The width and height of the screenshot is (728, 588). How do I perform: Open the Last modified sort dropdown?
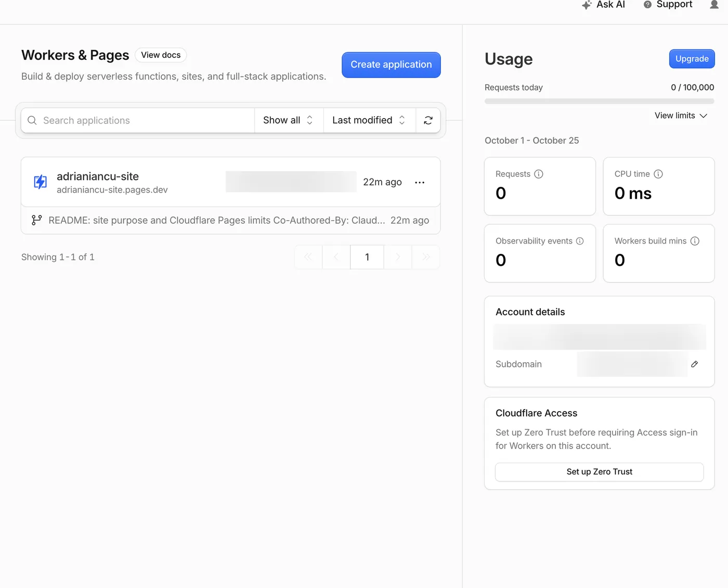click(369, 120)
